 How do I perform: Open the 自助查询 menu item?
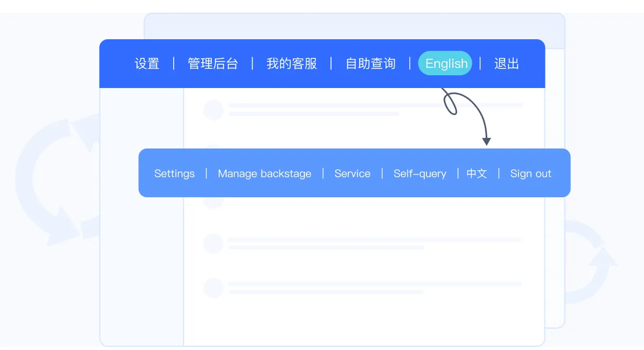pos(371,64)
